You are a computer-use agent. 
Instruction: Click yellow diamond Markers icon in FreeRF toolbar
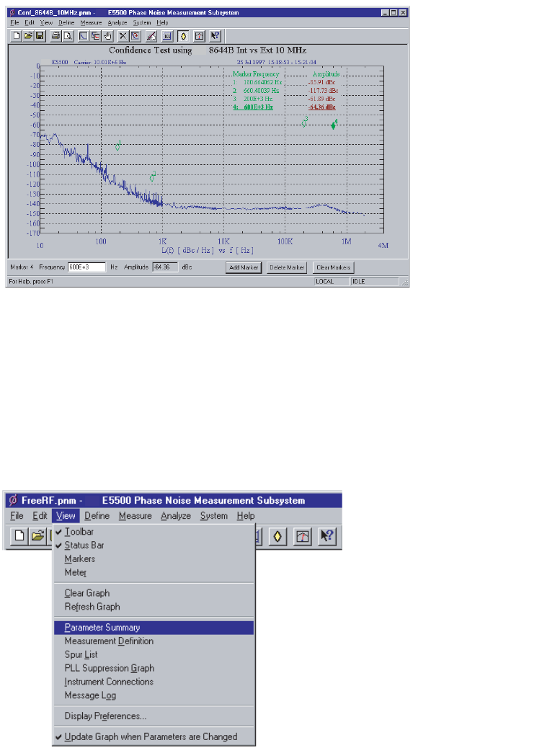tap(277, 536)
